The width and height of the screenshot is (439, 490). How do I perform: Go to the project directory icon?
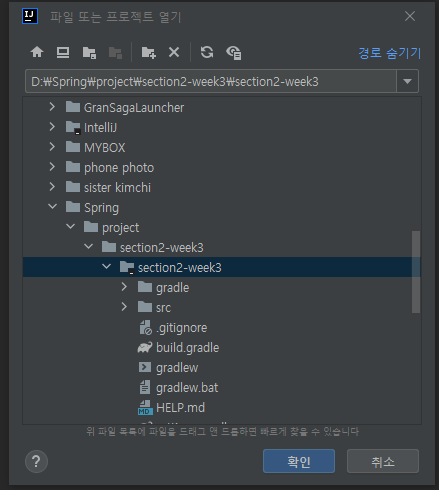pos(89,52)
